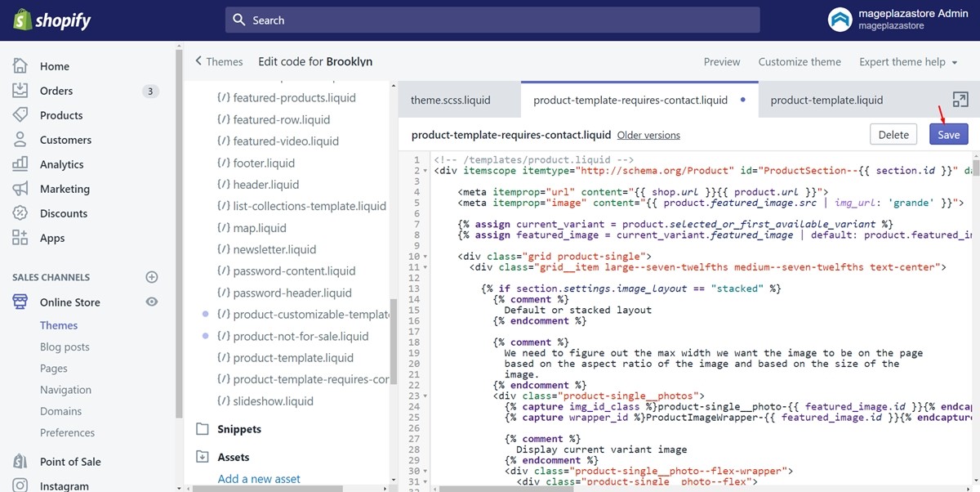Open Products in sidebar
This screenshot has height=492, width=980.
[61, 115]
